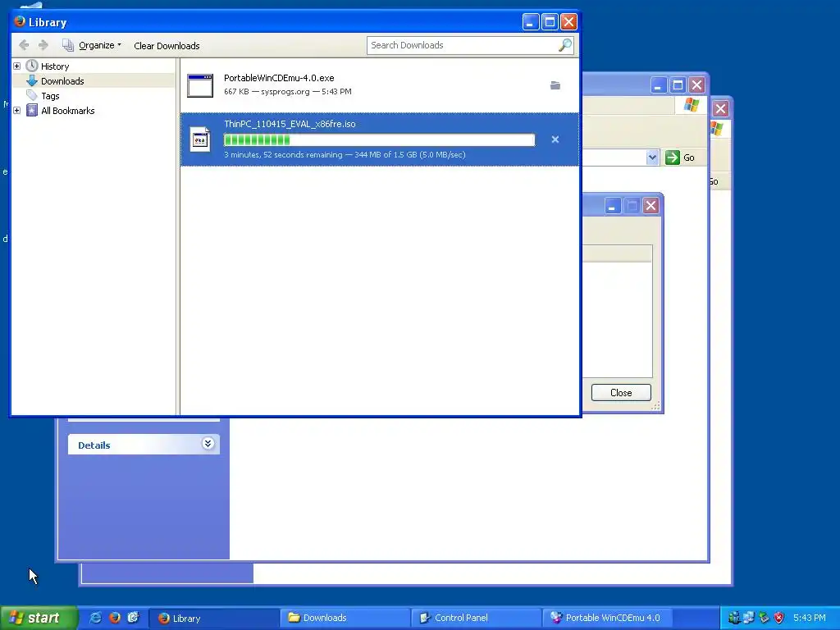The width and height of the screenshot is (840, 630).
Task: Click the ThinPC ISO file icon
Action: pyautogui.click(x=200, y=139)
